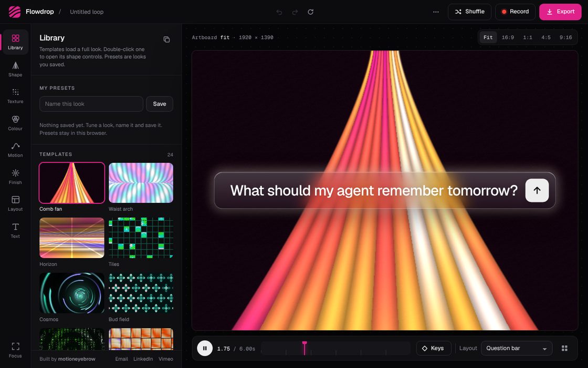Select the Bud field template

[141, 293]
